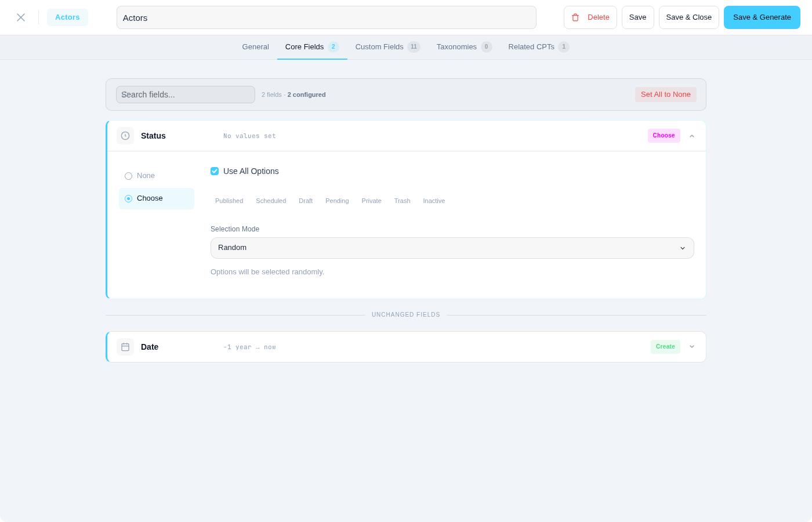Select the Choose radio option
This screenshot has height=522, width=812.
(x=129, y=198)
